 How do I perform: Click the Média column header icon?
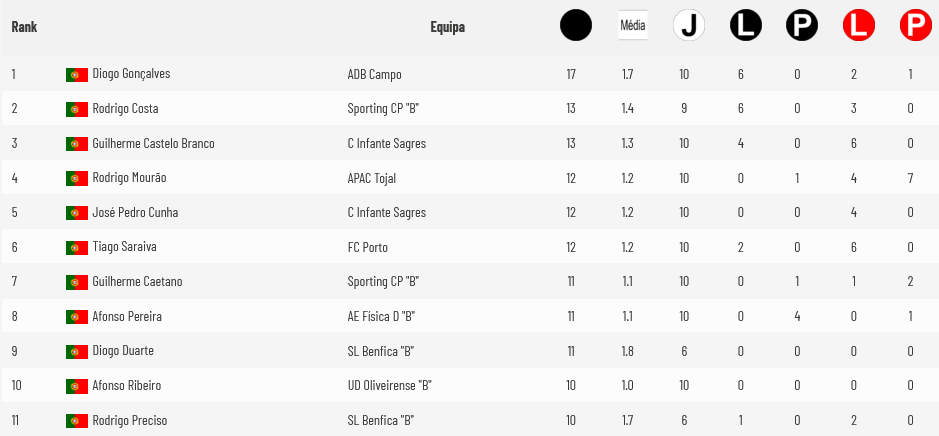(633, 26)
